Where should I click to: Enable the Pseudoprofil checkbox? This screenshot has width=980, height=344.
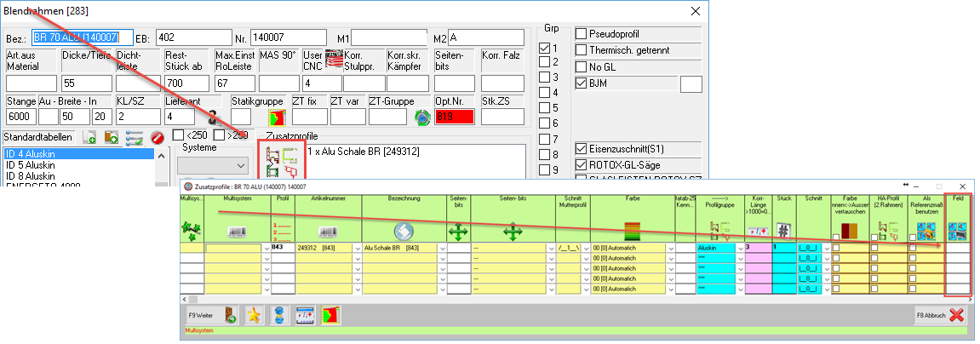tap(581, 34)
